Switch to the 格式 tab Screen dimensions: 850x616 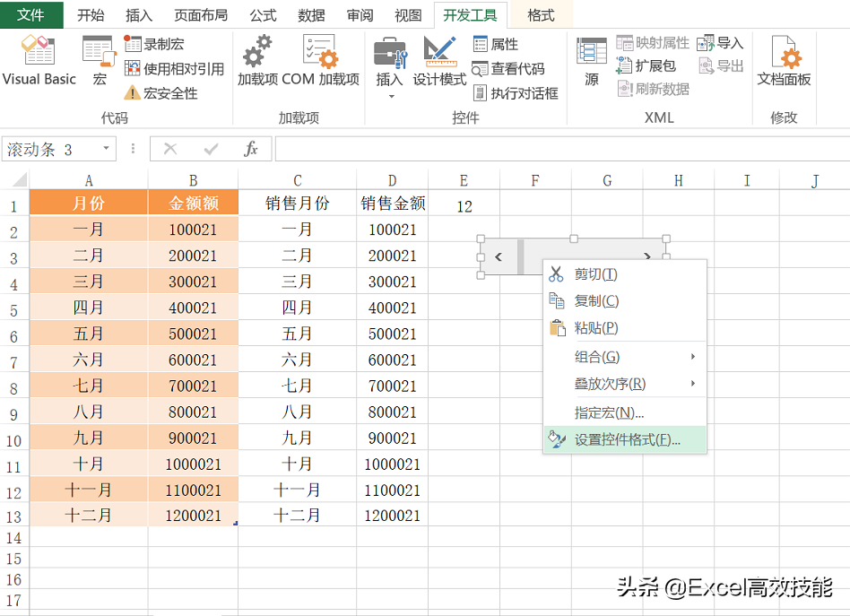541,15
